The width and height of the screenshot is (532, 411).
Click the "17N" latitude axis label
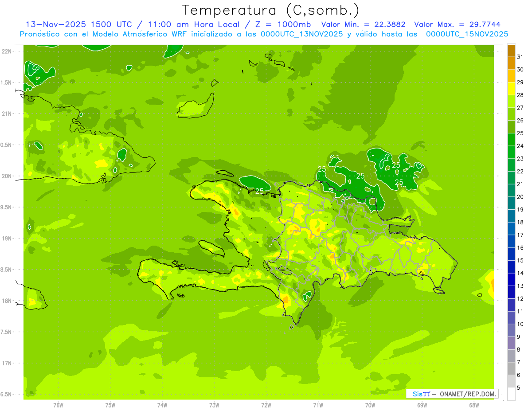click(7, 363)
